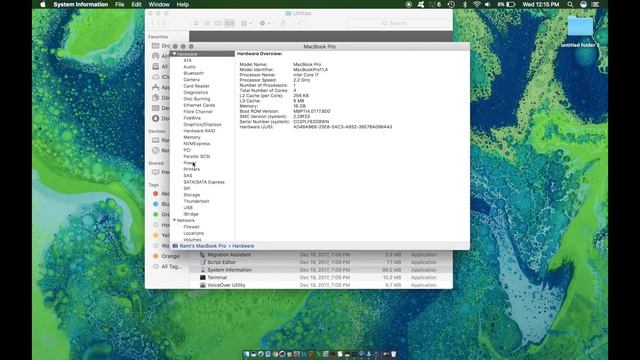Open USB device tree entry
This screenshot has height=360, width=640.
click(x=188, y=207)
